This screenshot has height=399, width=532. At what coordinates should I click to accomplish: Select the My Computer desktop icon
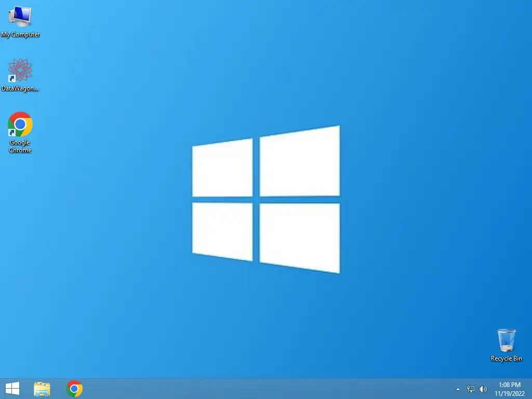pyautogui.click(x=20, y=21)
